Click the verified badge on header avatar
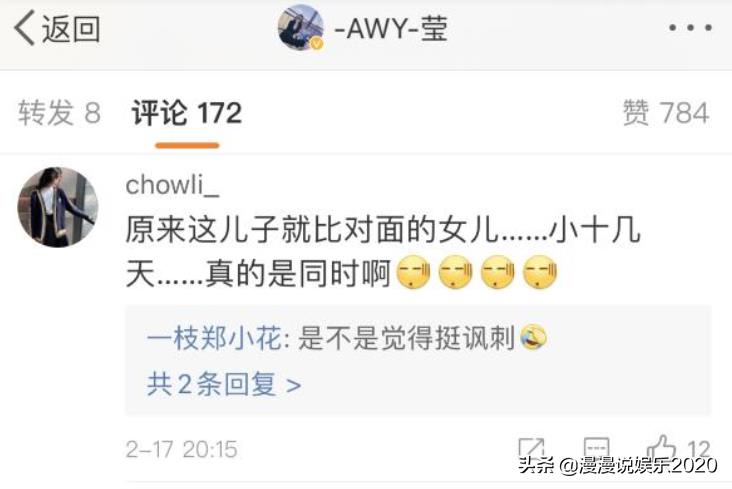The image size is (732, 489). 317,43
